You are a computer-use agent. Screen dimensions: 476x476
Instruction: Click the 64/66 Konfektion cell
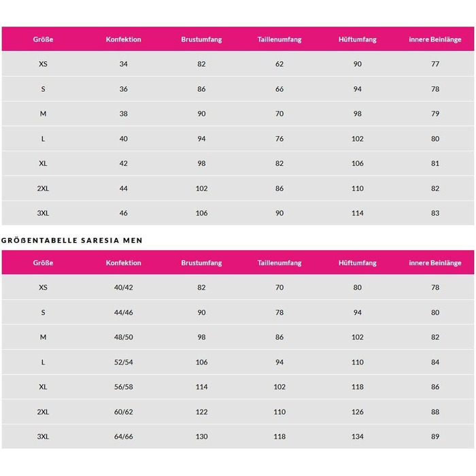coord(124,436)
